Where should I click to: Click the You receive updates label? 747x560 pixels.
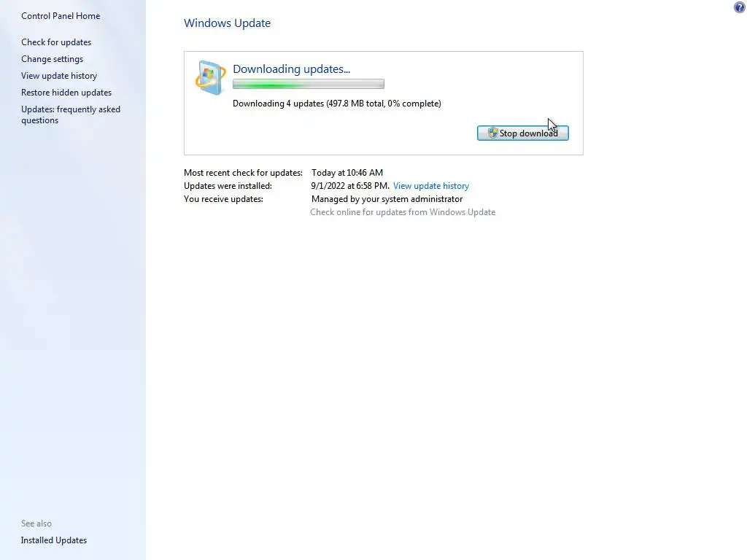[x=223, y=199]
